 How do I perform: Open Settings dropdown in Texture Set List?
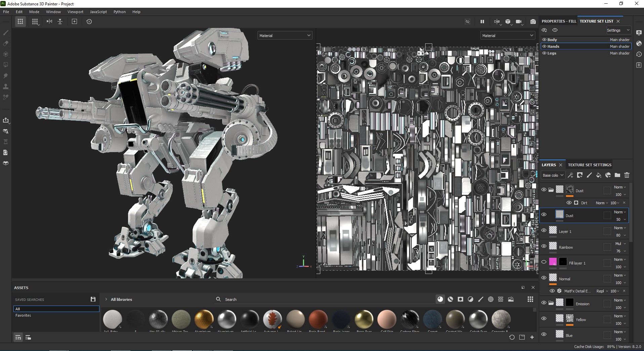[618, 30]
